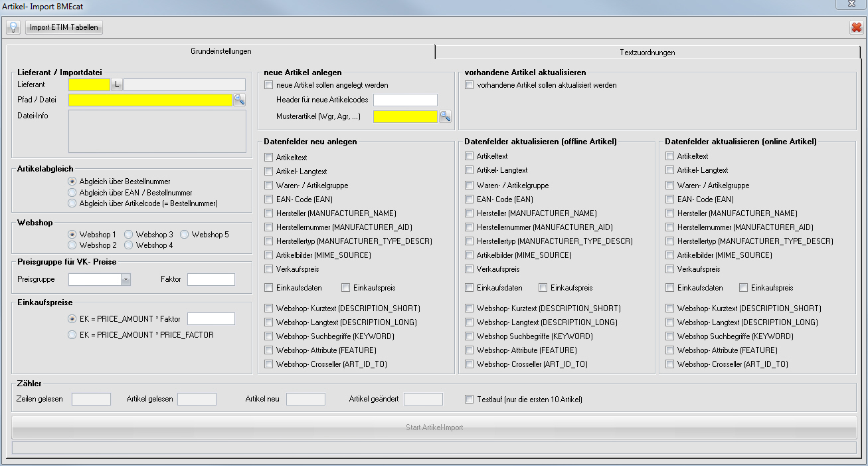This screenshot has height=466, width=868.
Task: Click the Datei-Info text box
Action: coord(157,131)
